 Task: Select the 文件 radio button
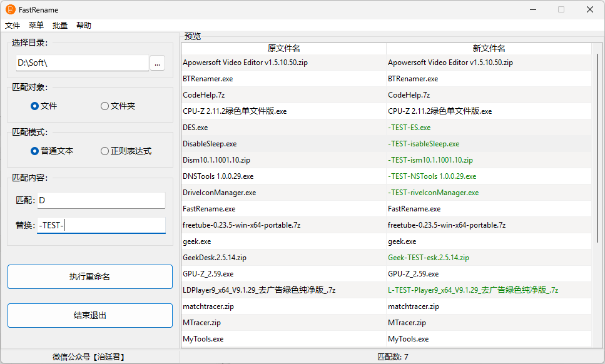click(x=44, y=106)
